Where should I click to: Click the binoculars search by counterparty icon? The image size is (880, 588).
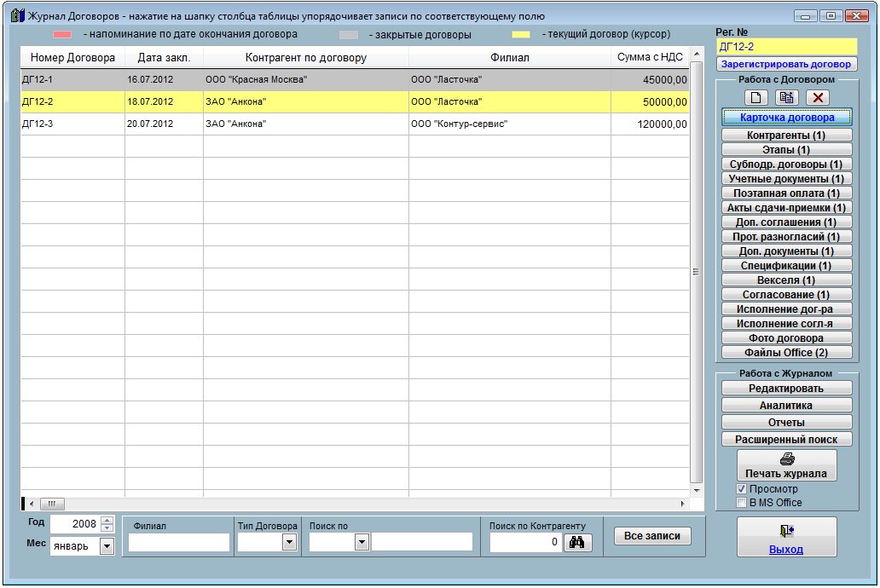click(x=577, y=542)
